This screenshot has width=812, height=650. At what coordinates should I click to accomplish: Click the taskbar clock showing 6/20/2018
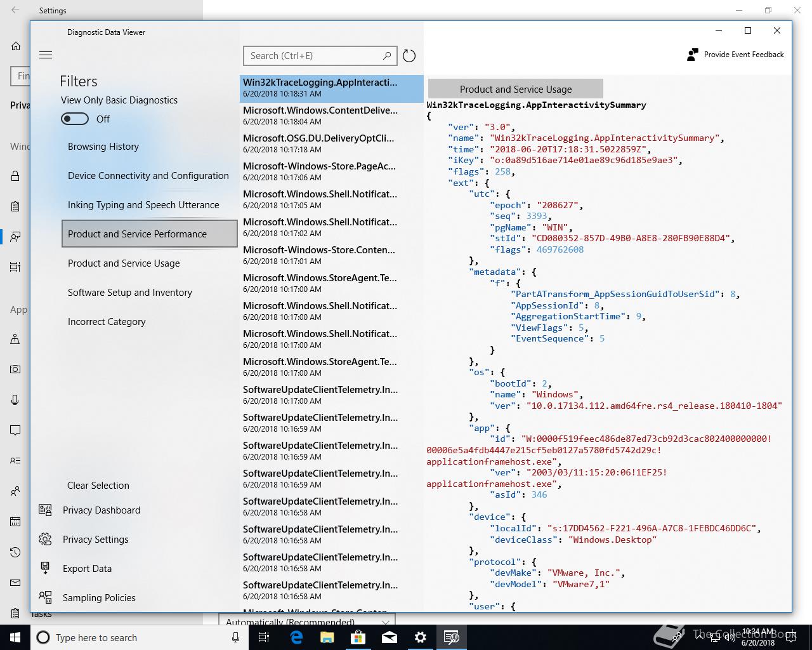[x=758, y=637]
